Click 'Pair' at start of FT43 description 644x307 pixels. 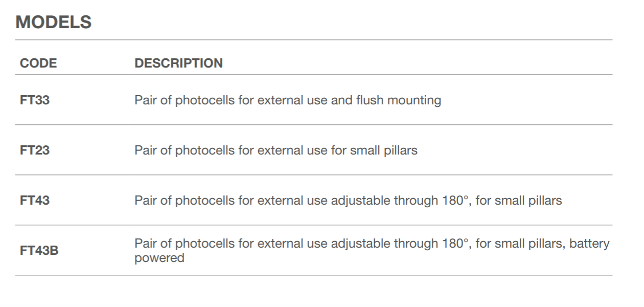tap(145, 201)
